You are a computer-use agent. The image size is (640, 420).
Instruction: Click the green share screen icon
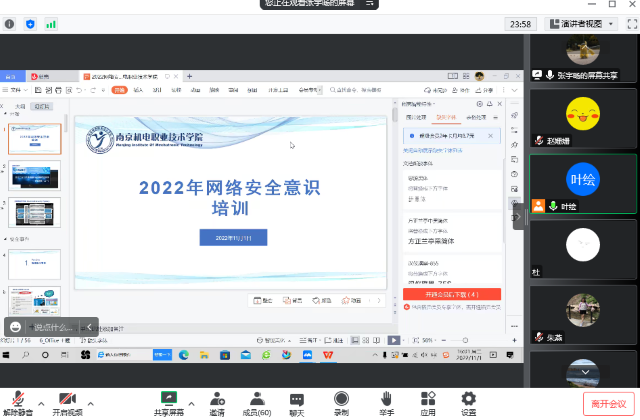point(168,397)
